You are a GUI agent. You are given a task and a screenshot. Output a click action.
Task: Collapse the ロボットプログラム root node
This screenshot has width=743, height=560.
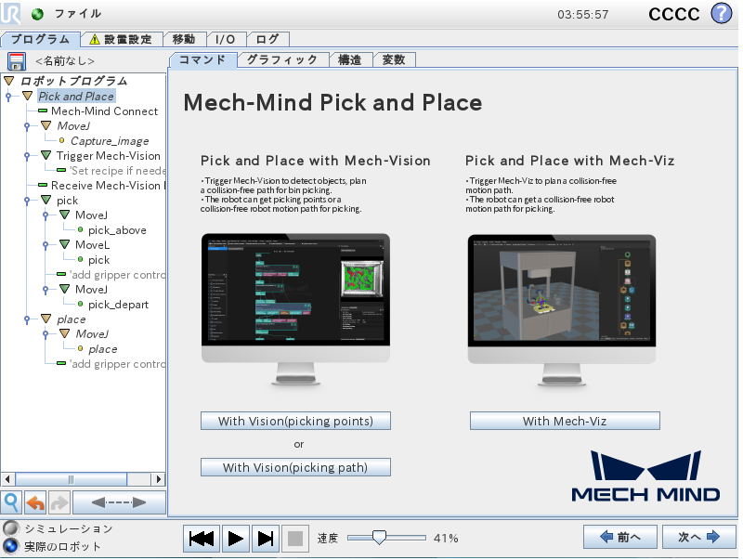point(9,81)
